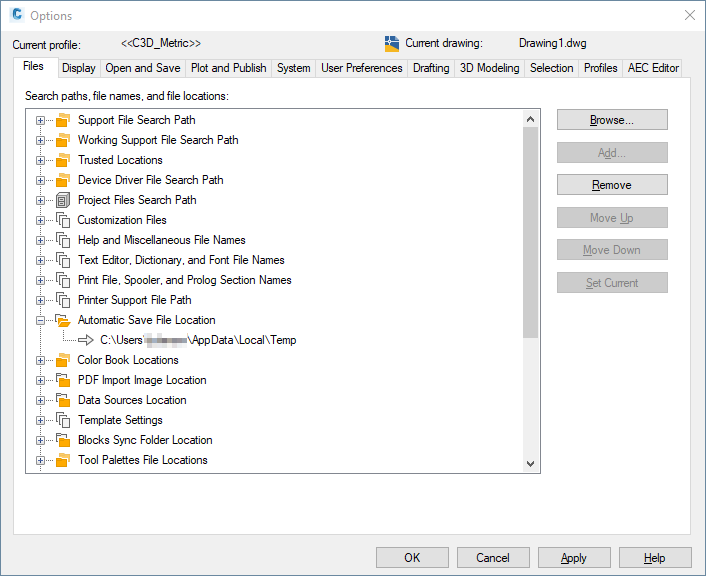Click the Print File, Spooler icon
706x576 pixels.
pyautogui.click(x=63, y=280)
